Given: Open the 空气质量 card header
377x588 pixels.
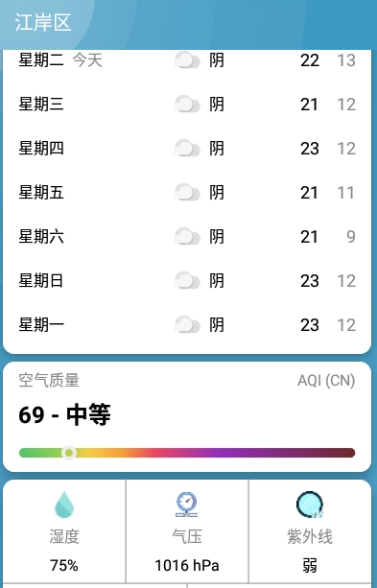Looking at the screenshot, I should [x=49, y=380].
